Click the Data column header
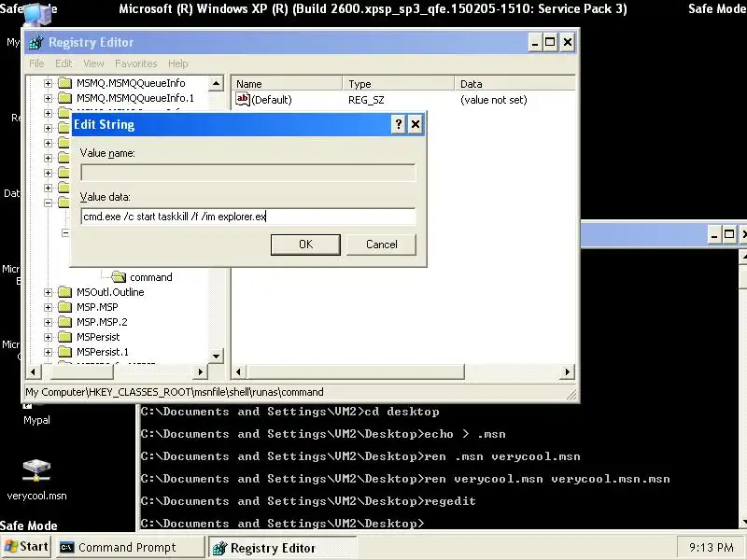747x560 pixels. (514, 84)
